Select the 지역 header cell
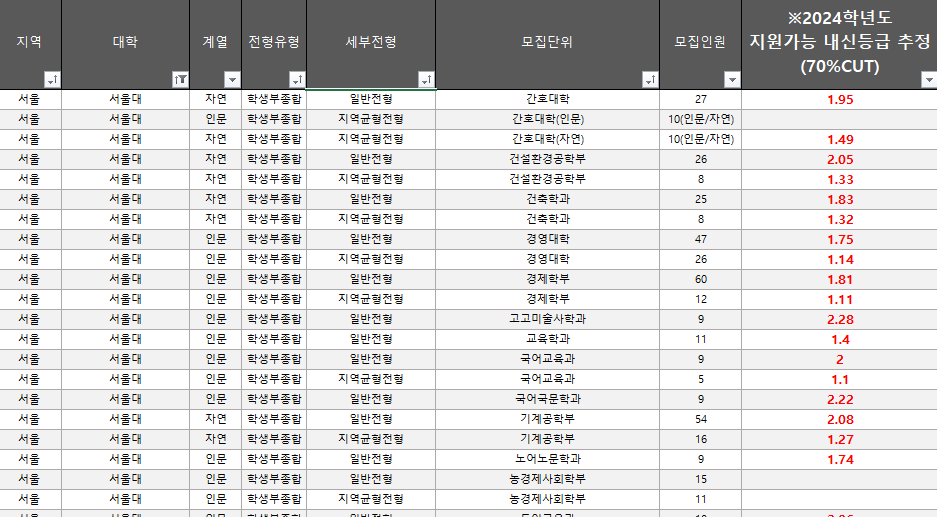The width and height of the screenshot is (937, 517). (30, 44)
